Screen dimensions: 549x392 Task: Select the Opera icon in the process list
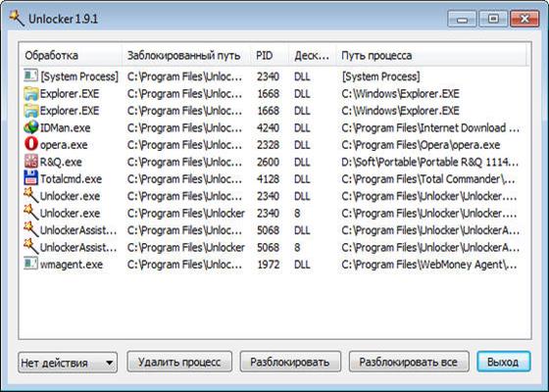[30, 144]
